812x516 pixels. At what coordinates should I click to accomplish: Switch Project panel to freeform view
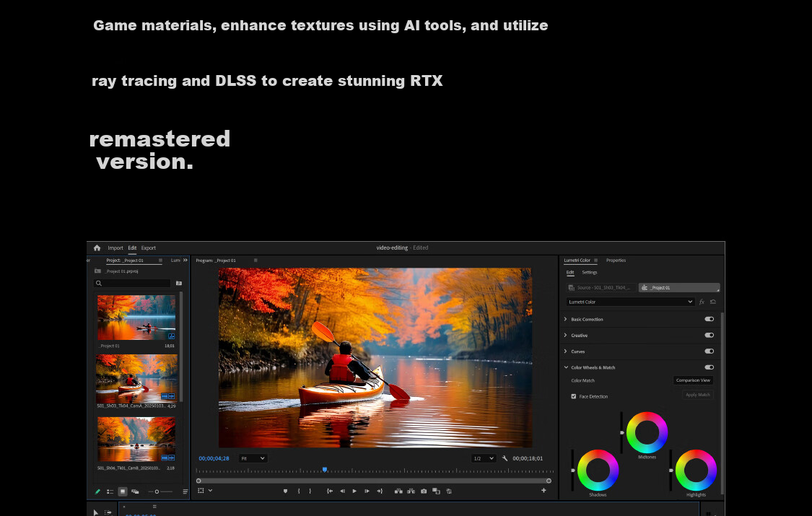point(135,491)
